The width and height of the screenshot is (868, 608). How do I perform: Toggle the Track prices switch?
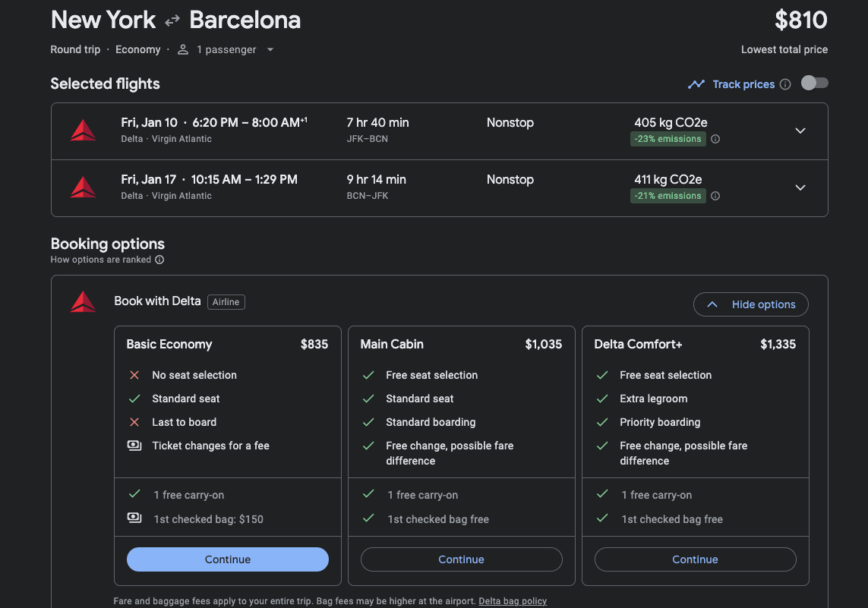[x=814, y=83]
